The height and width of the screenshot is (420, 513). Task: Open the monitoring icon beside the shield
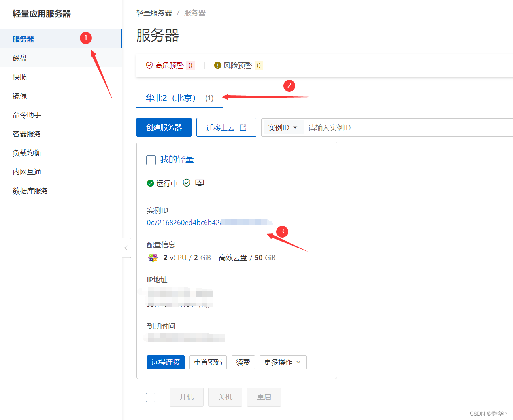click(199, 182)
